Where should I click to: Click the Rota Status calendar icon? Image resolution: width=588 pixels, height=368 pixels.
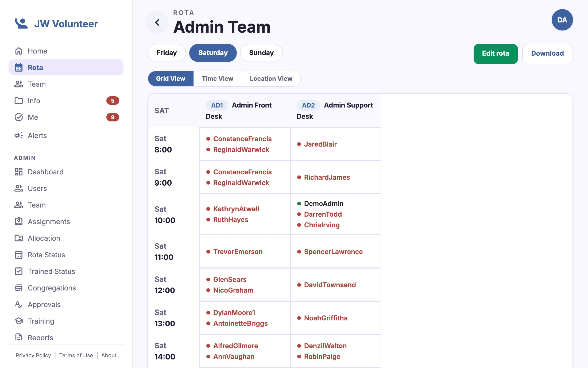pos(19,255)
